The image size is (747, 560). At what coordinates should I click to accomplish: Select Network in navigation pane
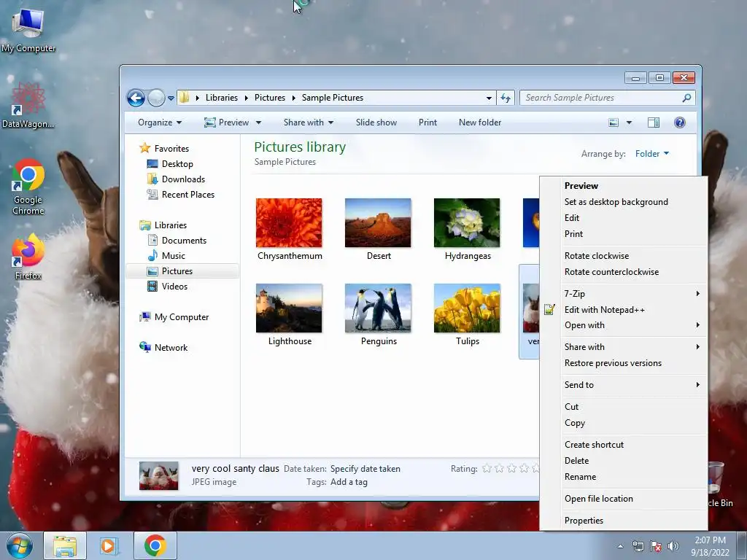coord(171,348)
